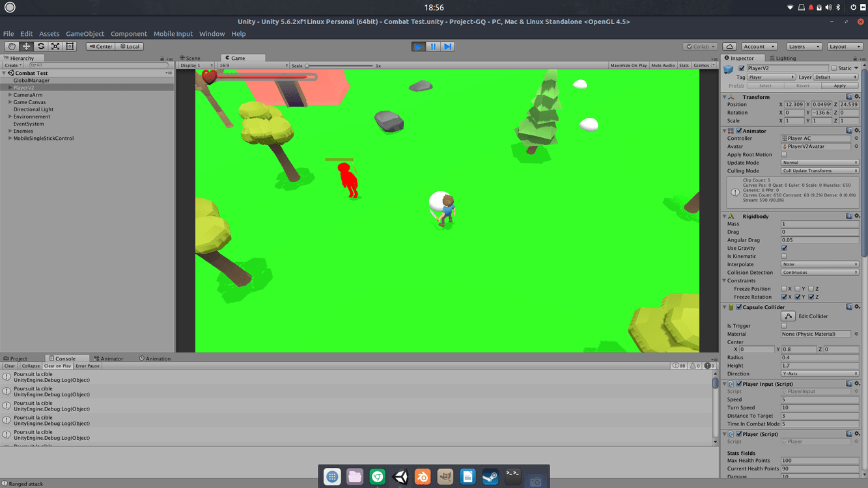The width and height of the screenshot is (868, 488).
Task: Select the Rect Transform tool
Action: 70,46
